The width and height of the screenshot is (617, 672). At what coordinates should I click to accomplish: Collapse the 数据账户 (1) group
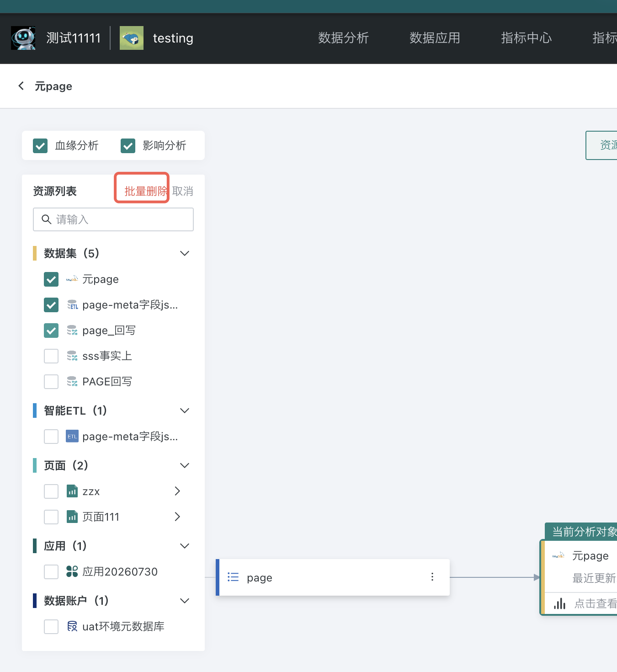point(185,601)
